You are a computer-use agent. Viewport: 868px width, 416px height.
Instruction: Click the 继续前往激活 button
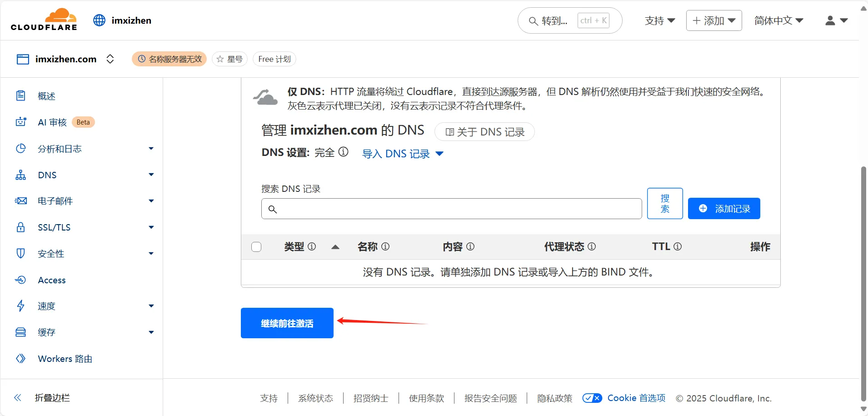tap(287, 323)
